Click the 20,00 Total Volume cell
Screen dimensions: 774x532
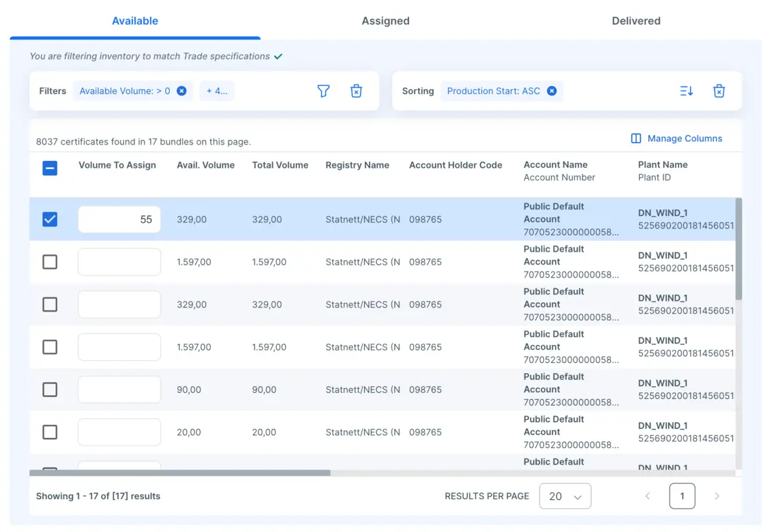(264, 432)
